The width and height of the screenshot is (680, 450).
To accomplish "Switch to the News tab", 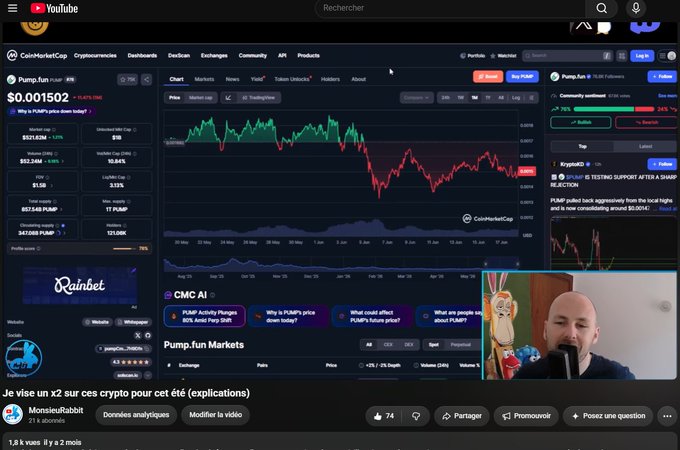I will [x=232, y=79].
